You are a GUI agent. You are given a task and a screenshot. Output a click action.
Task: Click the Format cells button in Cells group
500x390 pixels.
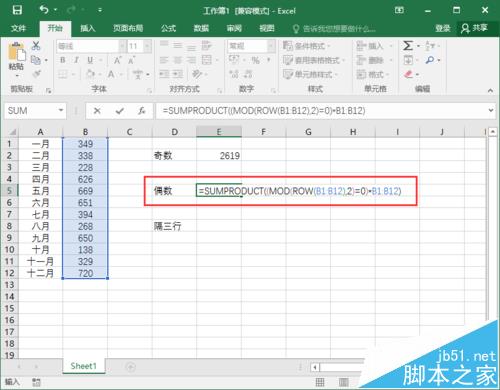point(374,74)
